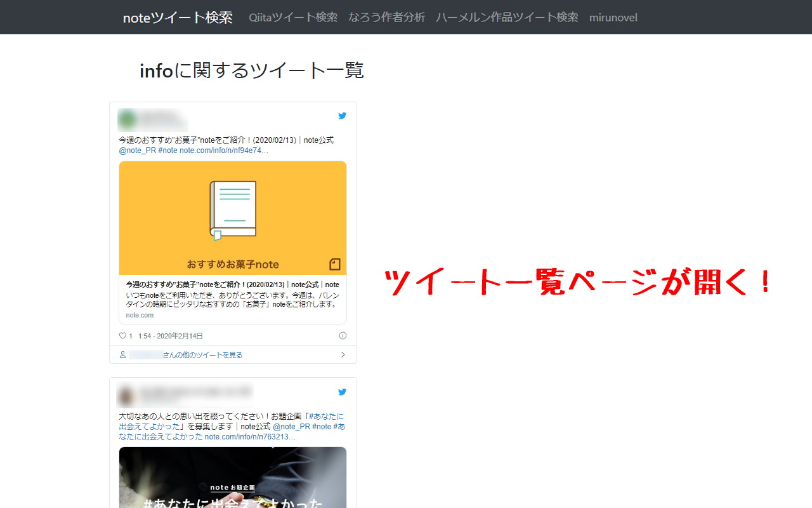
Task: Go to Qiitaツイート検索 in navbar
Action: click(x=293, y=17)
